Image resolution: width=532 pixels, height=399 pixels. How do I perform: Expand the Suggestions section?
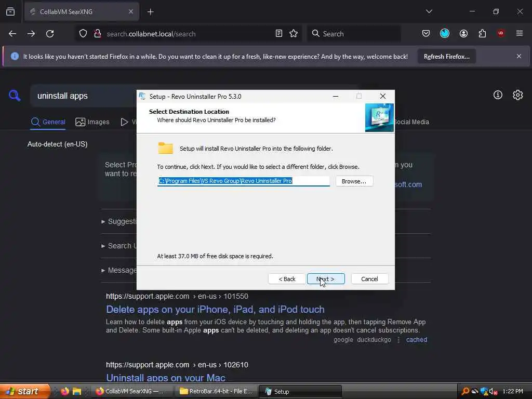click(119, 221)
